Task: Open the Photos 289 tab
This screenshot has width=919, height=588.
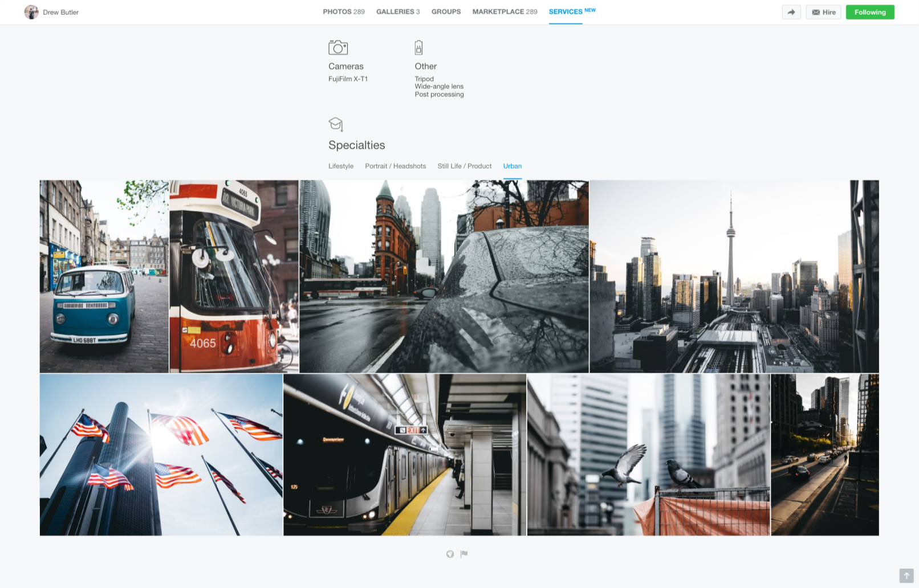Action: pyautogui.click(x=343, y=11)
